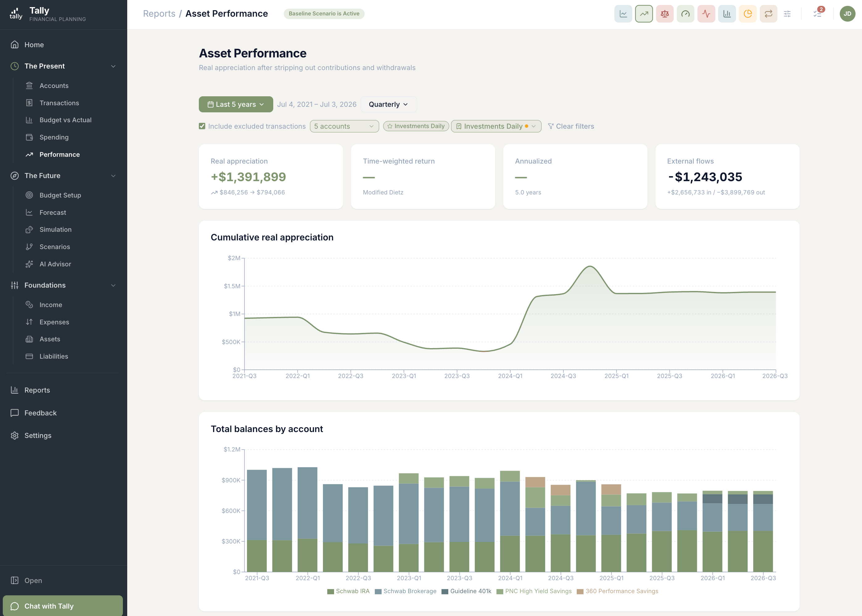Collapse the Foundations section chevron
Viewport: 862px width, 616px height.
[x=113, y=285]
